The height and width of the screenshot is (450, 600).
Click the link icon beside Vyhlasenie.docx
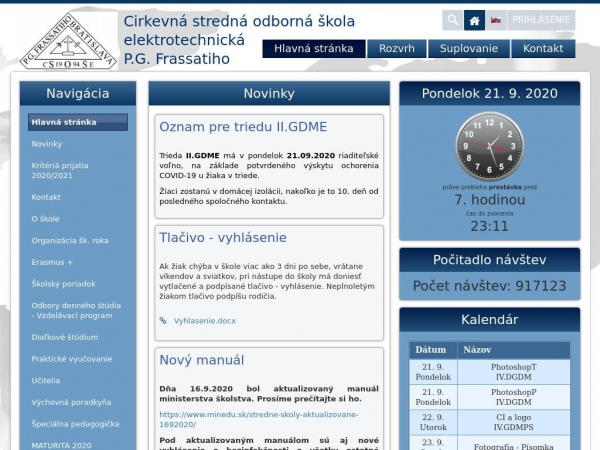163,321
